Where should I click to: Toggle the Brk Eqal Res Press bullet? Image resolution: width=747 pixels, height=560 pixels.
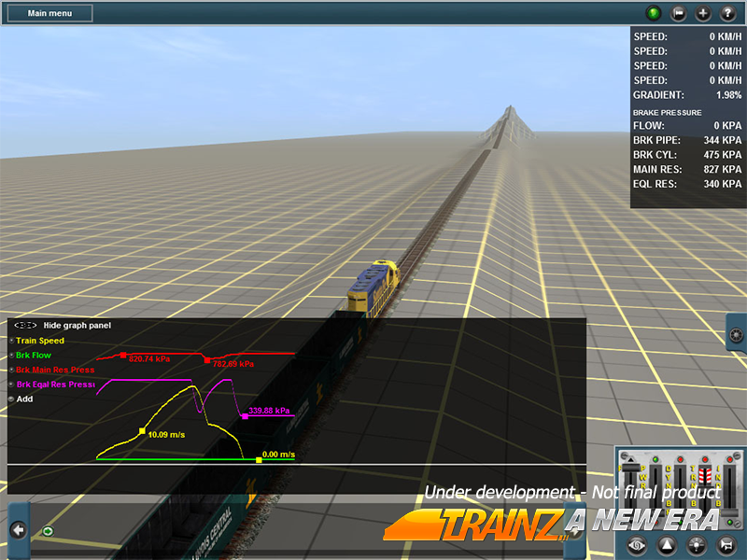(11, 385)
